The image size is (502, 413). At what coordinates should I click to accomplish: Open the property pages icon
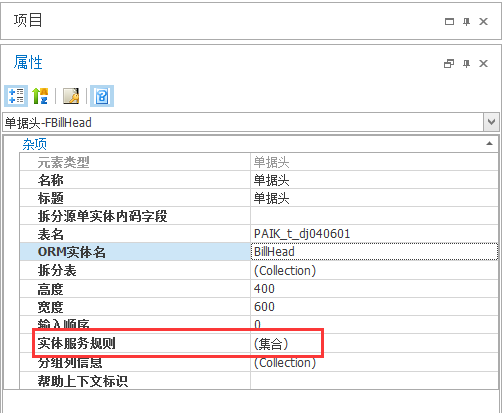click(x=71, y=96)
